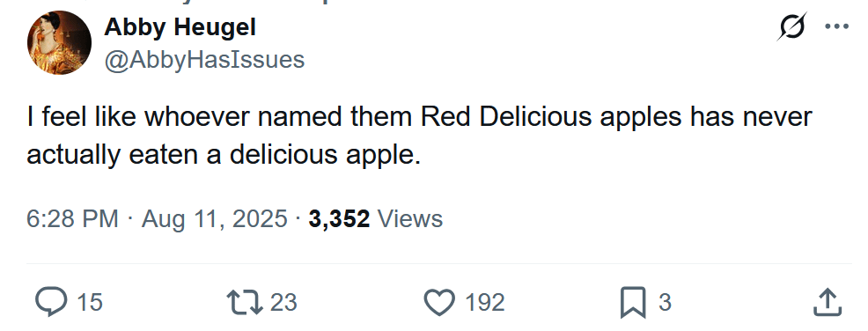868x331 pixels.
Task: Click the 6:28 PM timestamp
Action: pyautogui.click(x=72, y=218)
